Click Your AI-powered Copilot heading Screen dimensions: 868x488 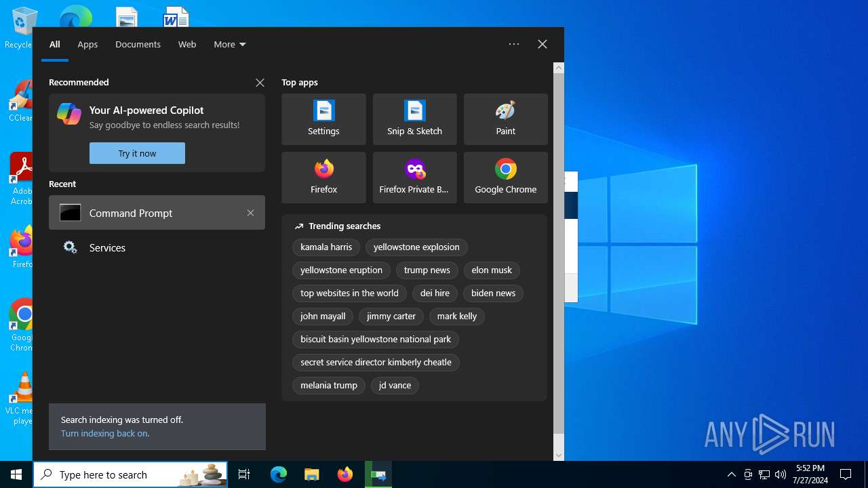pos(146,110)
